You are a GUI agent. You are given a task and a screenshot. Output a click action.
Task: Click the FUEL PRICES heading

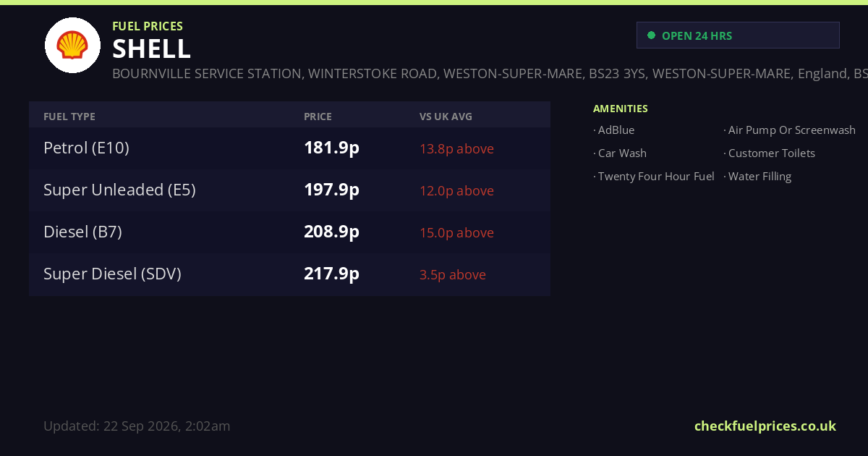[148, 26]
